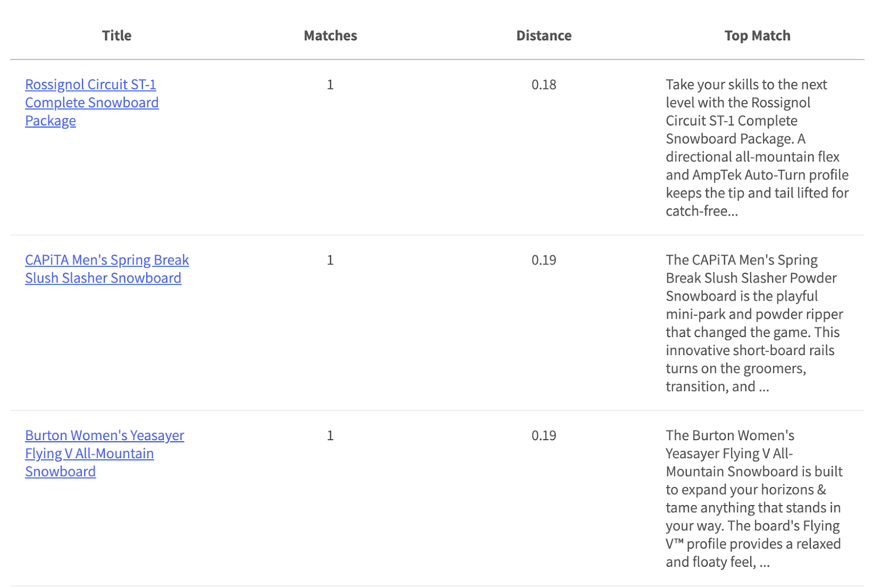This screenshot has width=873, height=588.
Task: Click the Top Match column header
Action: click(x=757, y=35)
